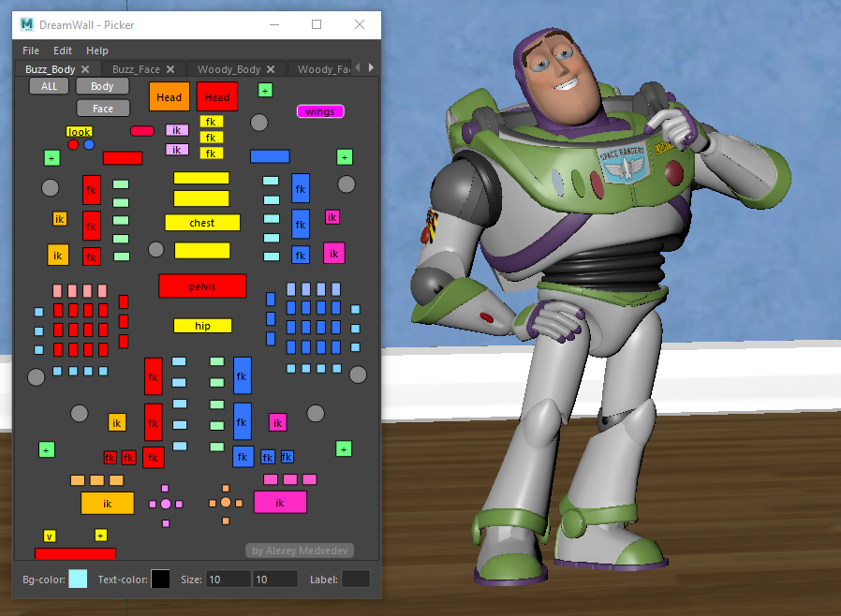
Task: Click large magenta ik hand control
Action: point(334,253)
